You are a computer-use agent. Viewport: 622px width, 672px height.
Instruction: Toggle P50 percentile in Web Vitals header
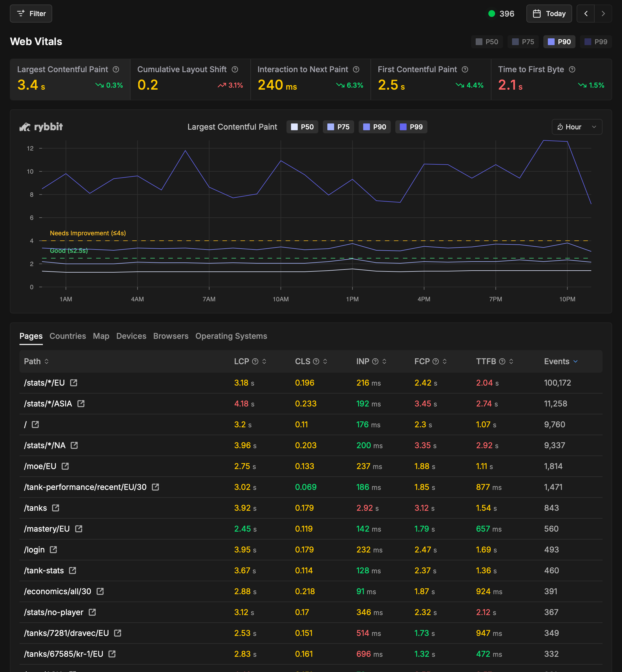point(487,42)
